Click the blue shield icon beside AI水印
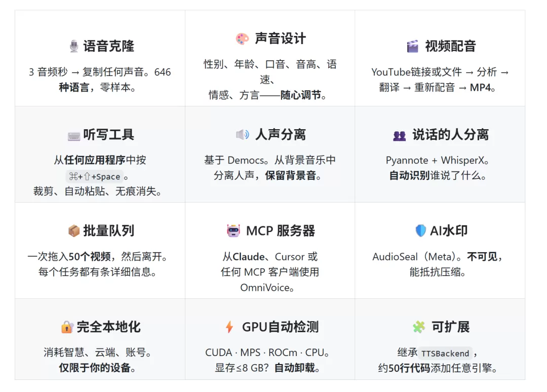 [421, 230]
